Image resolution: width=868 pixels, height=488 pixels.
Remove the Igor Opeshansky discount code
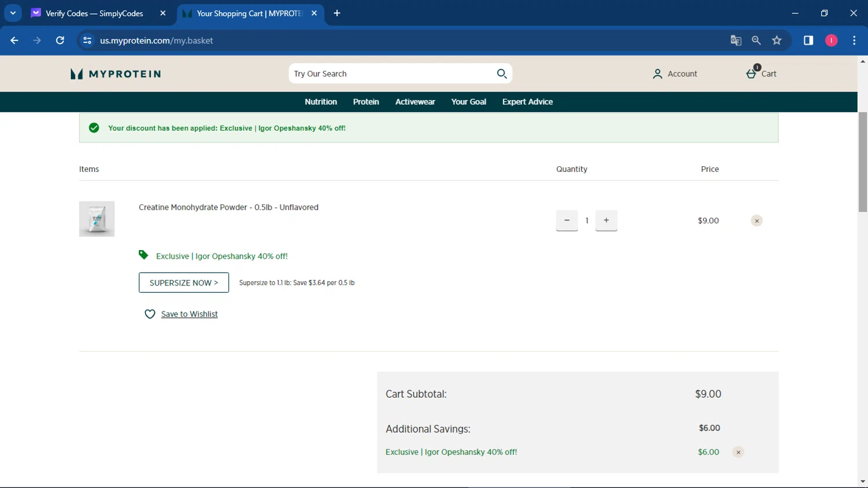738,452
